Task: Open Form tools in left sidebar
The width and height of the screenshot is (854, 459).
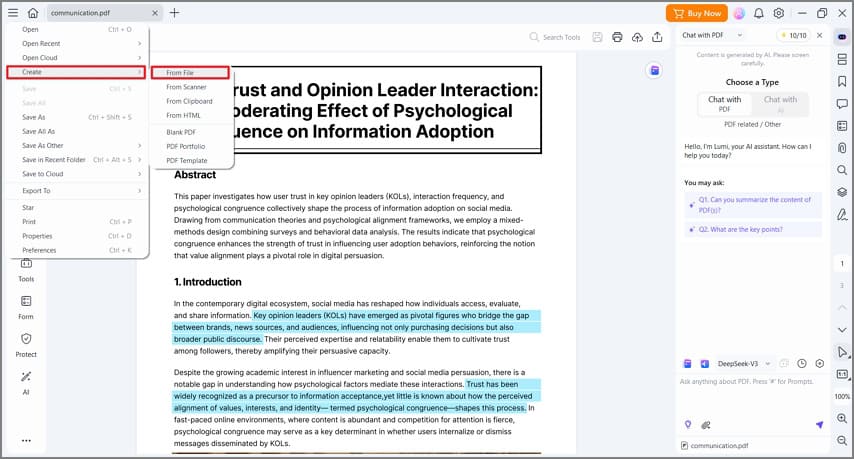Action: (x=26, y=308)
